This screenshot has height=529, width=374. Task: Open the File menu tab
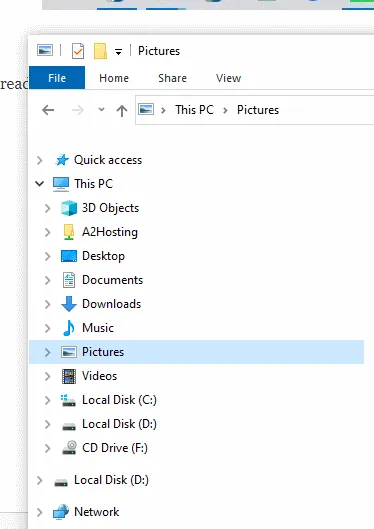pyautogui.click(x=57, y=78)
